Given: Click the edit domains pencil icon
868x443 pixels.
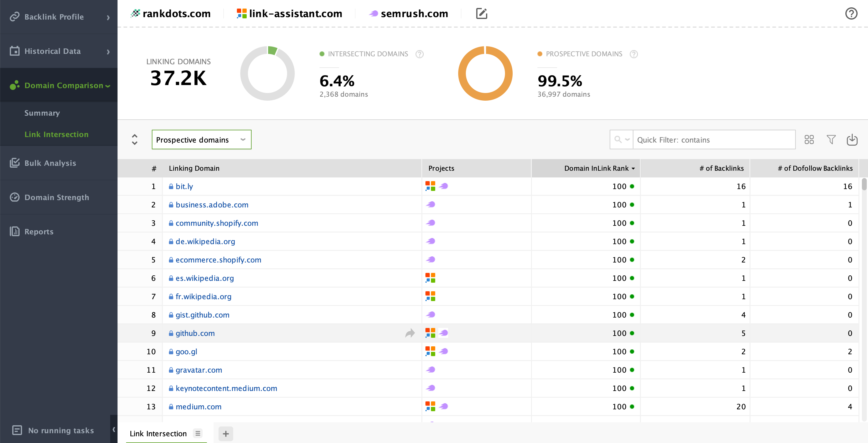Looking at the screenshot, I should coord(481,13).
